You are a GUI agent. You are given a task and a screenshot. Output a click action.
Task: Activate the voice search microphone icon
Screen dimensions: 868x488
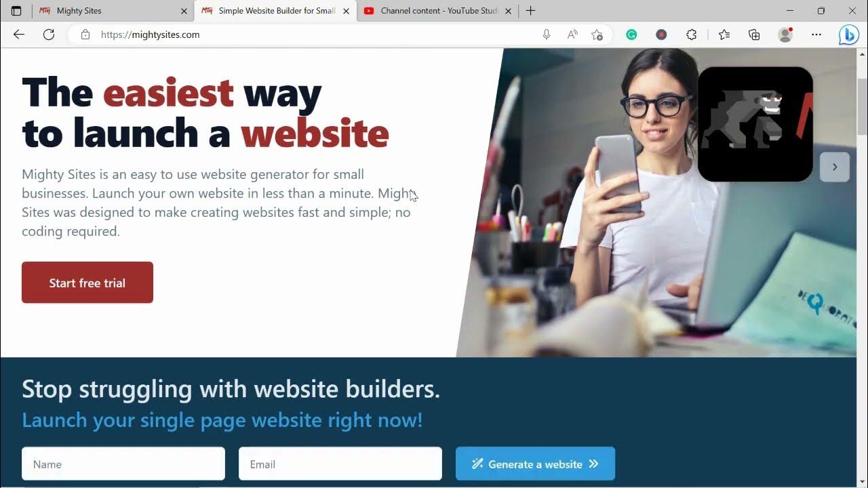pos(547,35)
